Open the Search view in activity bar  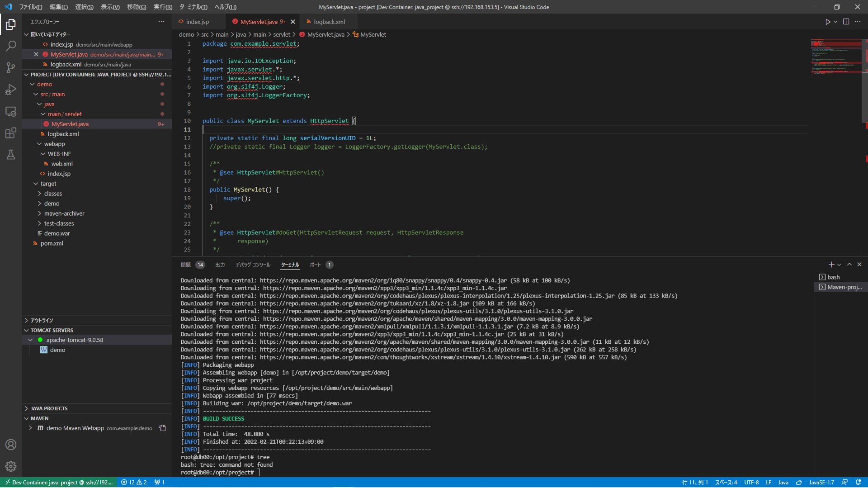(x=11, y=46)
